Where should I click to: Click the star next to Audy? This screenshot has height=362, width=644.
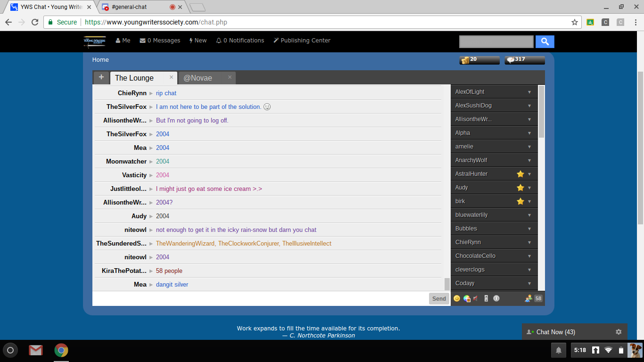tap(520, 188)
